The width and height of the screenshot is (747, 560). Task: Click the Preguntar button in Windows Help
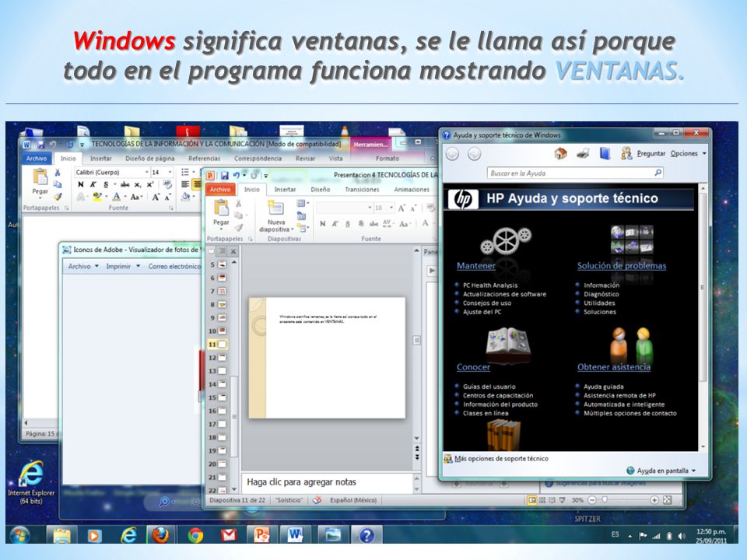[x=644, y=153]
